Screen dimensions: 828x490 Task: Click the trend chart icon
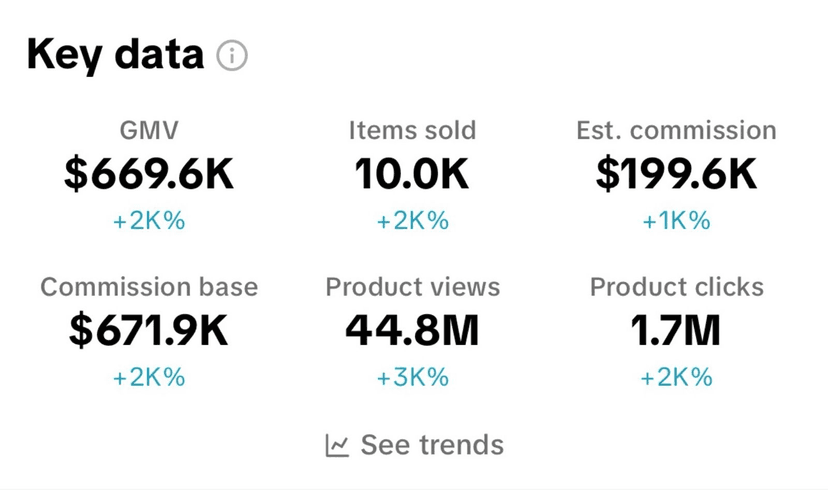[338, 445]
